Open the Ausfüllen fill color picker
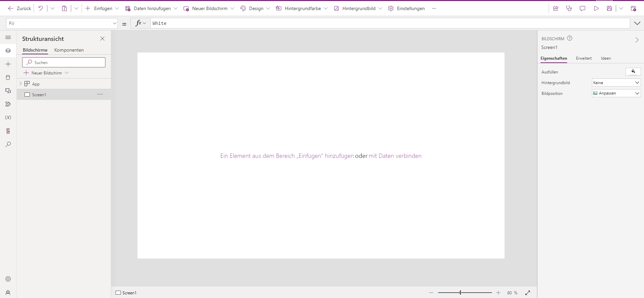The width and height of the screenshot is (644, 298). click(633, 72)
